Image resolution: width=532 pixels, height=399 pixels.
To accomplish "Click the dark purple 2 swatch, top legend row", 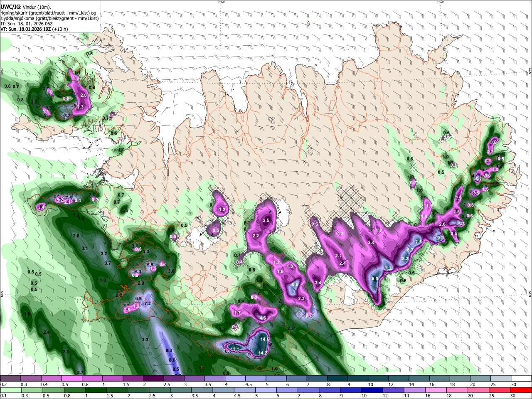I will tap(153, 379).
